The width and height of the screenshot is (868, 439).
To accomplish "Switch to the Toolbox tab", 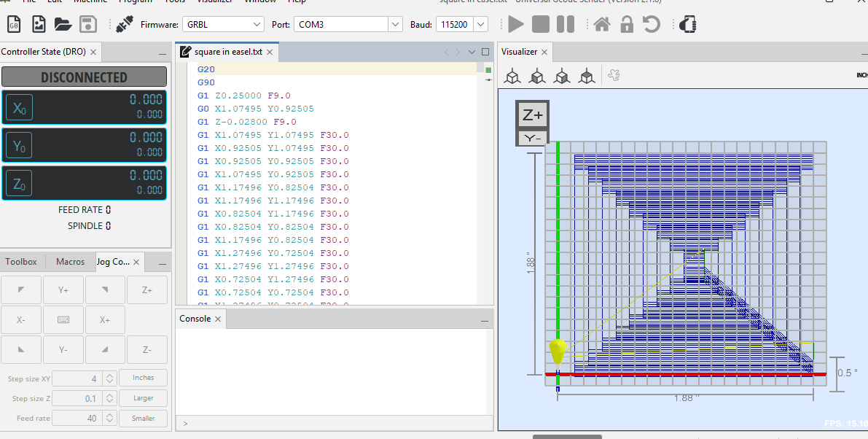I will point(21,262).
